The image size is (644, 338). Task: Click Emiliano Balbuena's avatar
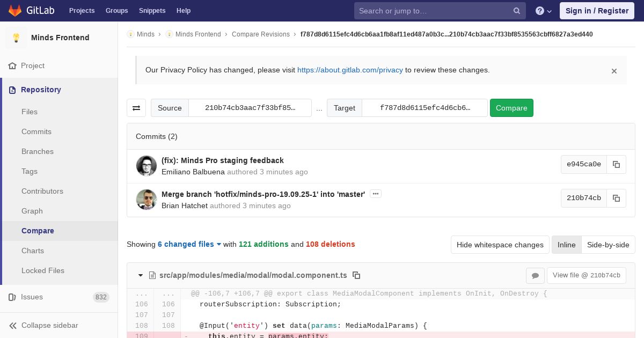click(x=147, y=166)
